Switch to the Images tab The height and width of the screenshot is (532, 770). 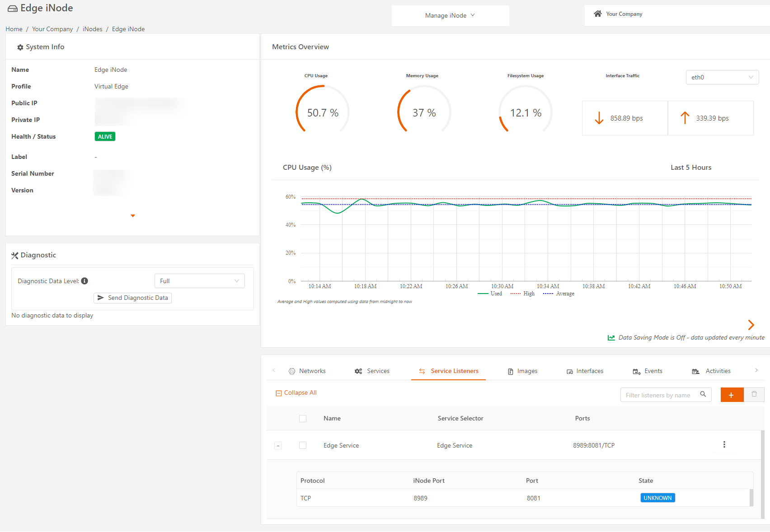523,371
